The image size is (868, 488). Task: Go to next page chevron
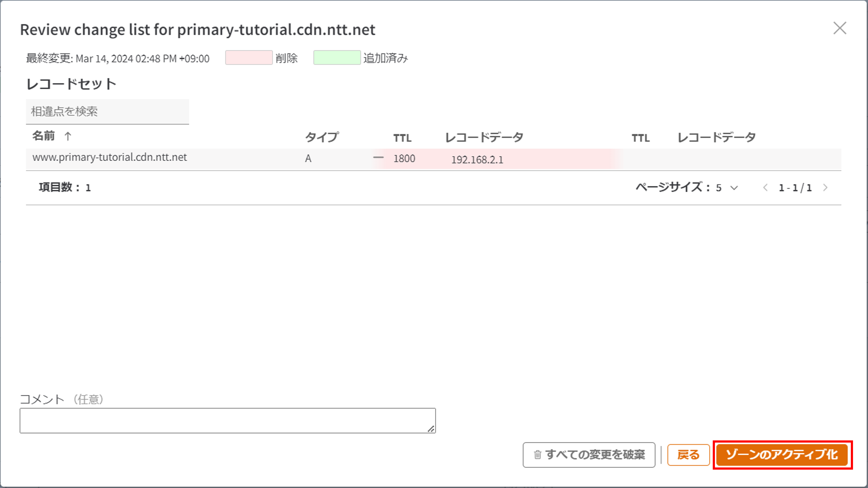(x=825, y=188)
